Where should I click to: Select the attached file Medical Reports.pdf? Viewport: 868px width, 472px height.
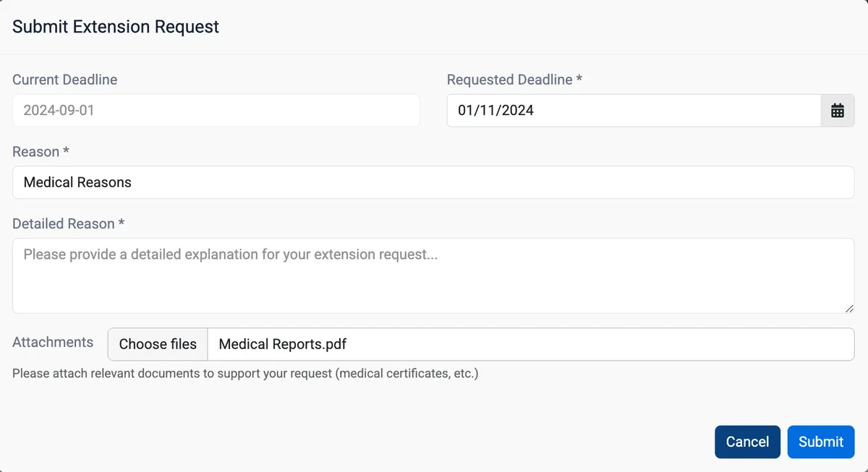(281, 344)
